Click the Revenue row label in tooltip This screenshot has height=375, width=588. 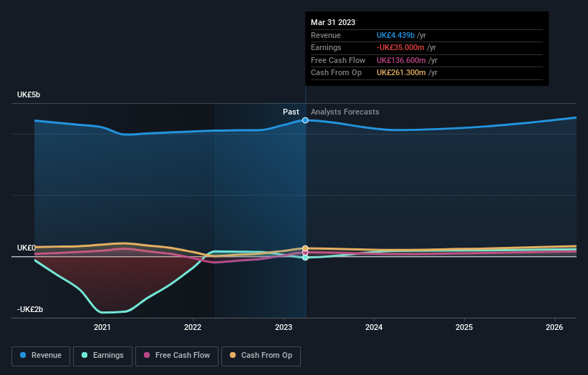[326, 35]
